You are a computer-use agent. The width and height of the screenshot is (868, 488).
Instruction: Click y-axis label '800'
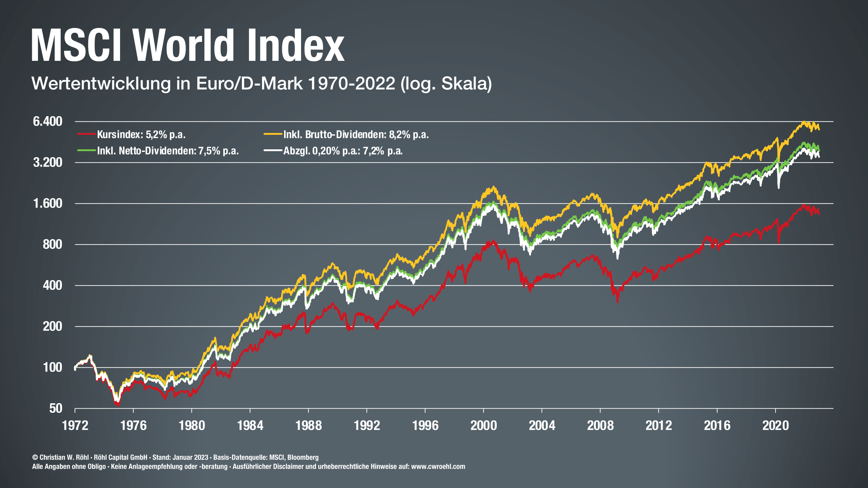click(x=52, y=245)
